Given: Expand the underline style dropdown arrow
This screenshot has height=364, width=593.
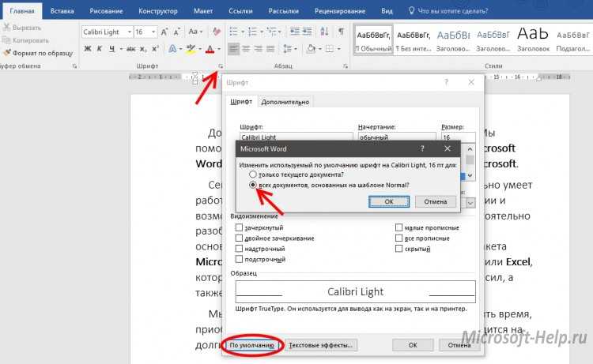Looking at the screenshot, I should (121, 49).
